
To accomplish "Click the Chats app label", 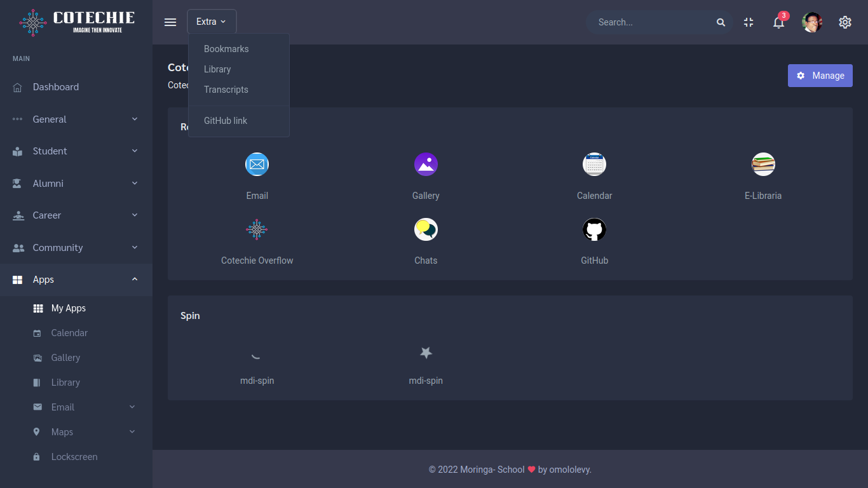I will (x=426, y=261).
